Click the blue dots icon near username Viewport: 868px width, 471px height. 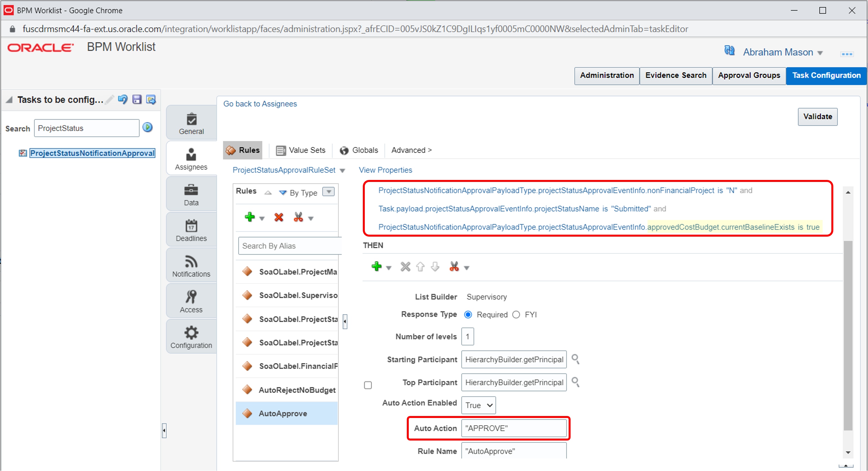pyautogui.click(x=847, y=54)
